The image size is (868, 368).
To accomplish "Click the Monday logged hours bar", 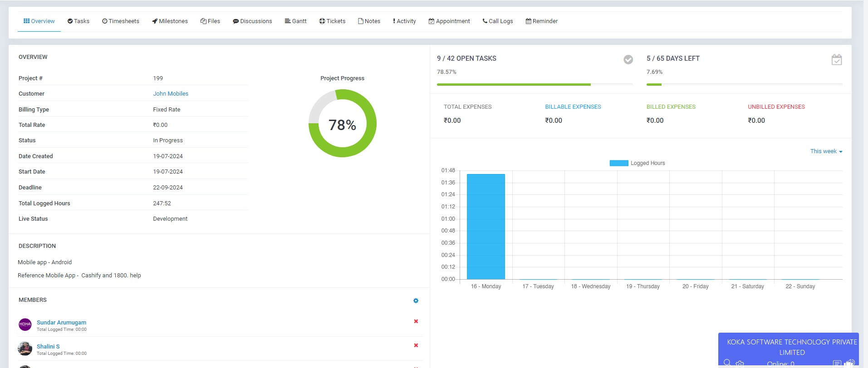I will (485, 227).
